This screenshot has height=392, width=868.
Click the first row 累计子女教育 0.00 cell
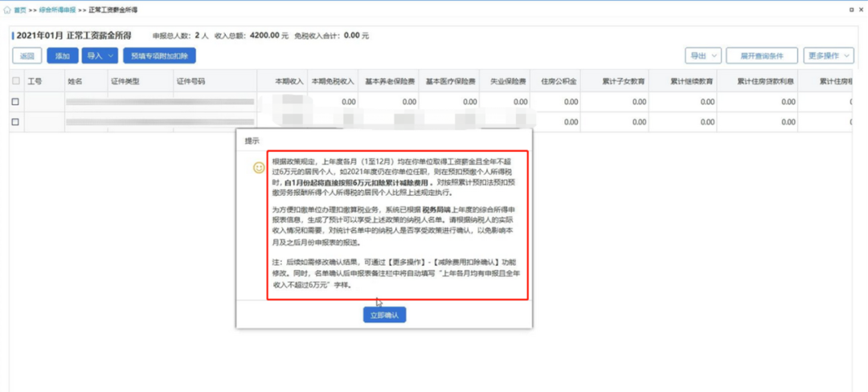[615, 102]
